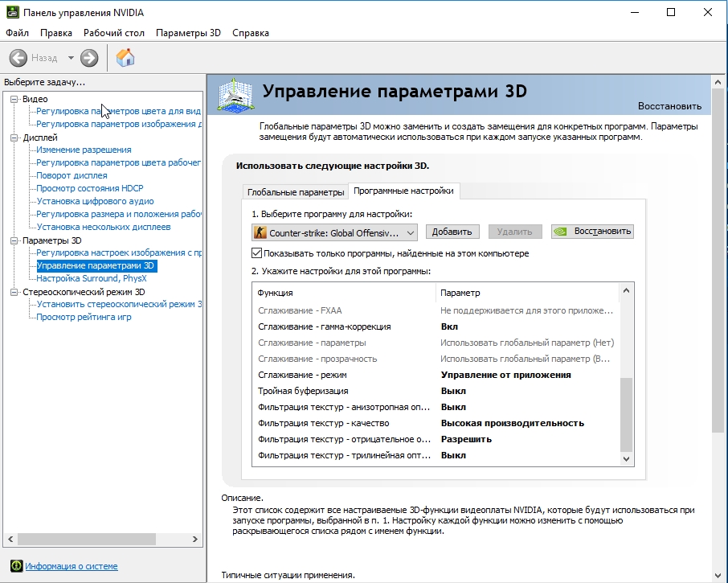This screenshot has height=583, width=728.
Task: Open Установка цифрового аудио task
Action: [95, 201]
